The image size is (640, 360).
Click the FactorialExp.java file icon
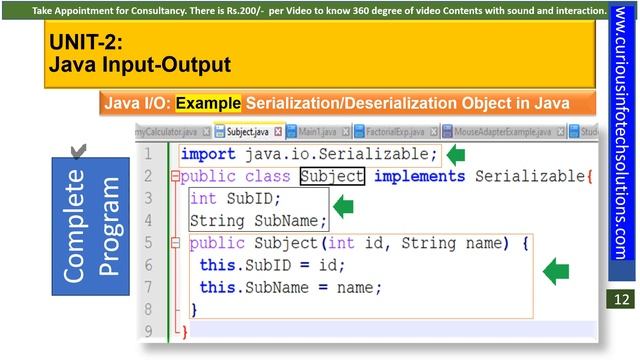click(x=359, y=131)
